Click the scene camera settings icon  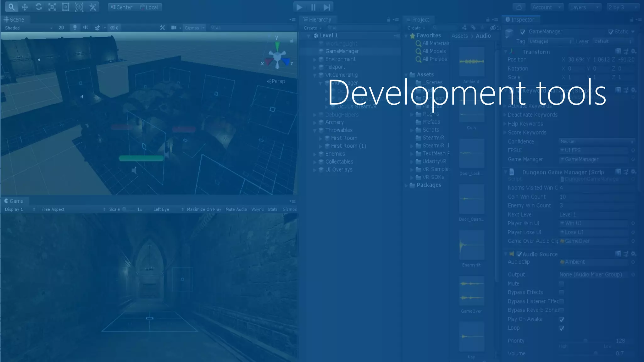click(174, 28)
